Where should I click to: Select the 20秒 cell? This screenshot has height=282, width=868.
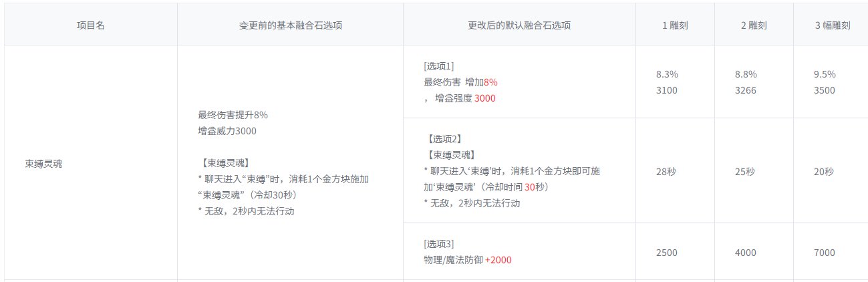point(824,171)
